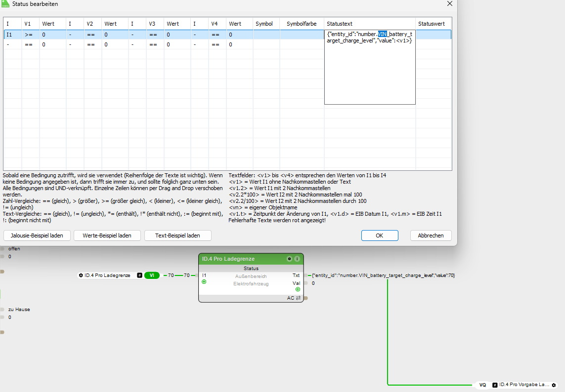Open V4 operator cell in first row

click(x=217, y=35)
